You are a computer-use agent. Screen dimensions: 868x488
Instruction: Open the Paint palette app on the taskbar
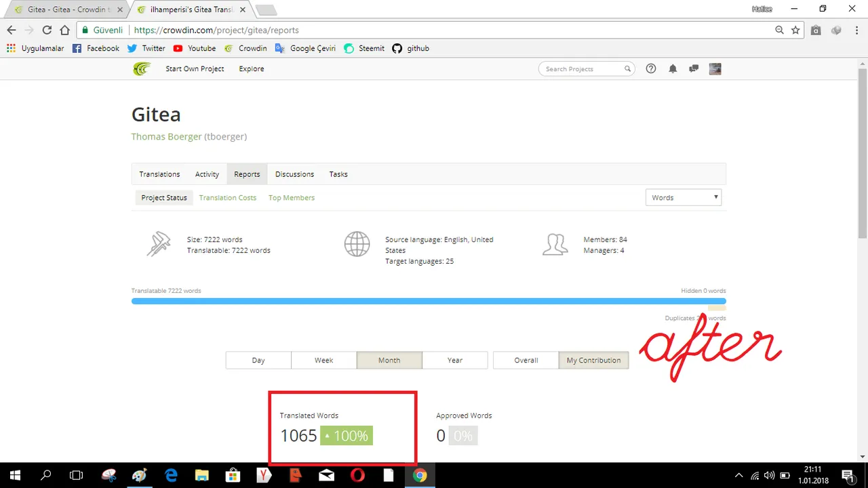click(140, 475)
